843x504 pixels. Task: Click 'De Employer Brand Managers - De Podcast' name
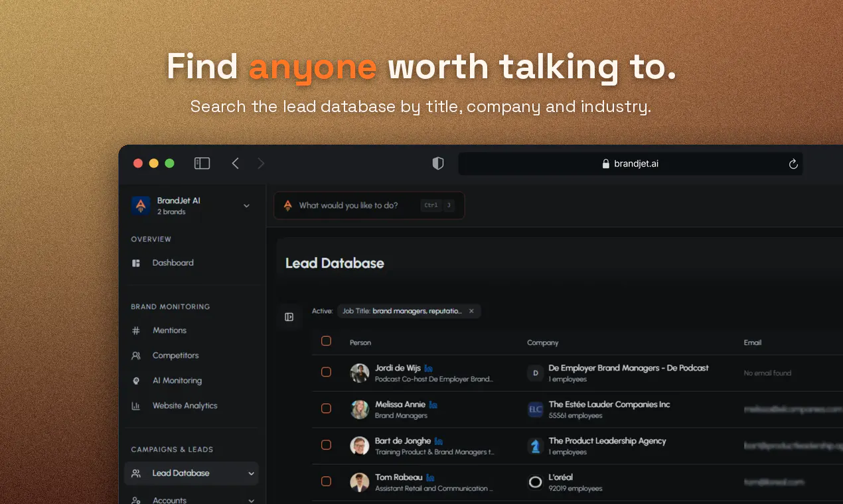(629, 368)
